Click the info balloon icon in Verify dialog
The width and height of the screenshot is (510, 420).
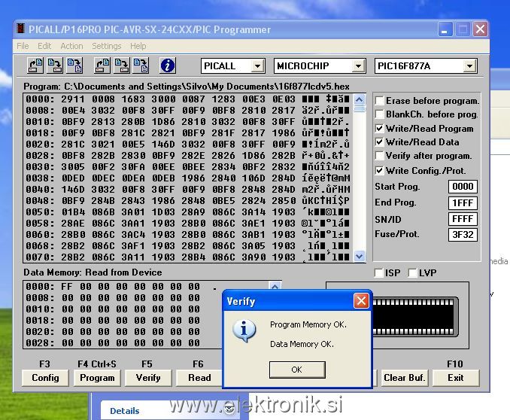click(244, 330)
